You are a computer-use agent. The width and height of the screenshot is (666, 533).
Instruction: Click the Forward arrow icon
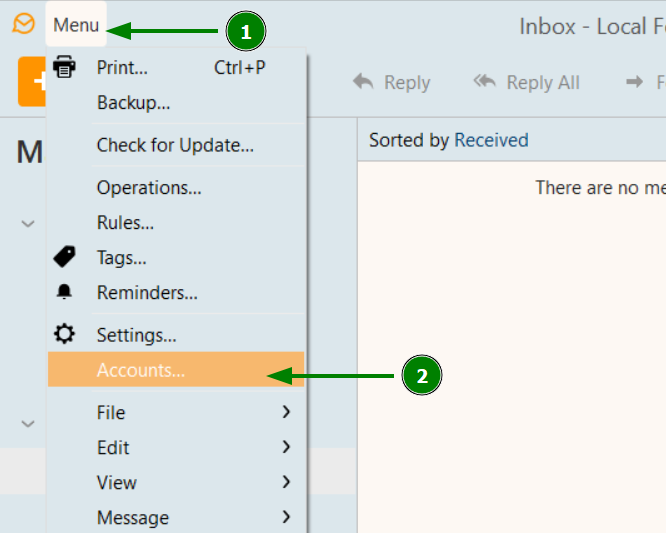[635, 81]
